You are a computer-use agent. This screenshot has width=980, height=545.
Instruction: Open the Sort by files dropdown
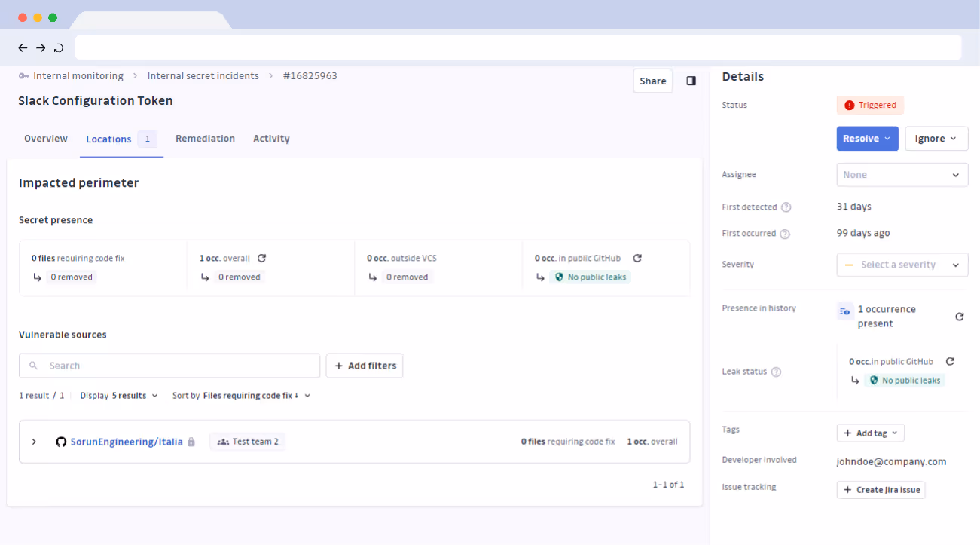[256, 396]
